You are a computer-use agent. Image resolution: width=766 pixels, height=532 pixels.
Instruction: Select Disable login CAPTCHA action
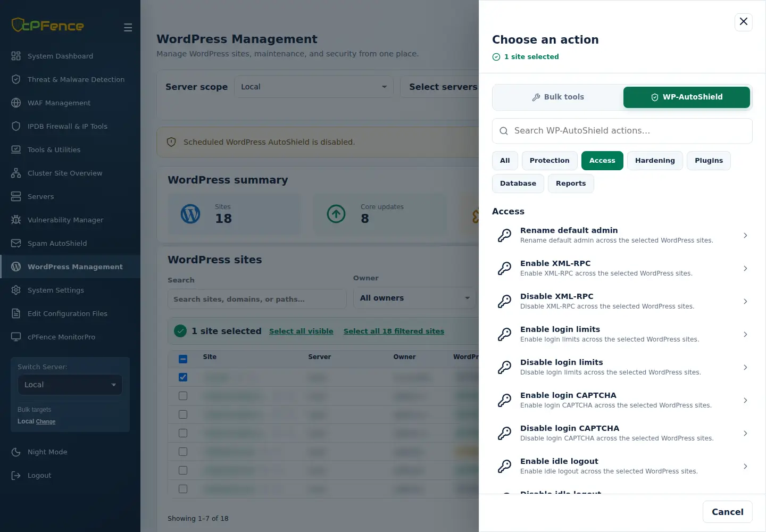point(622,433)
